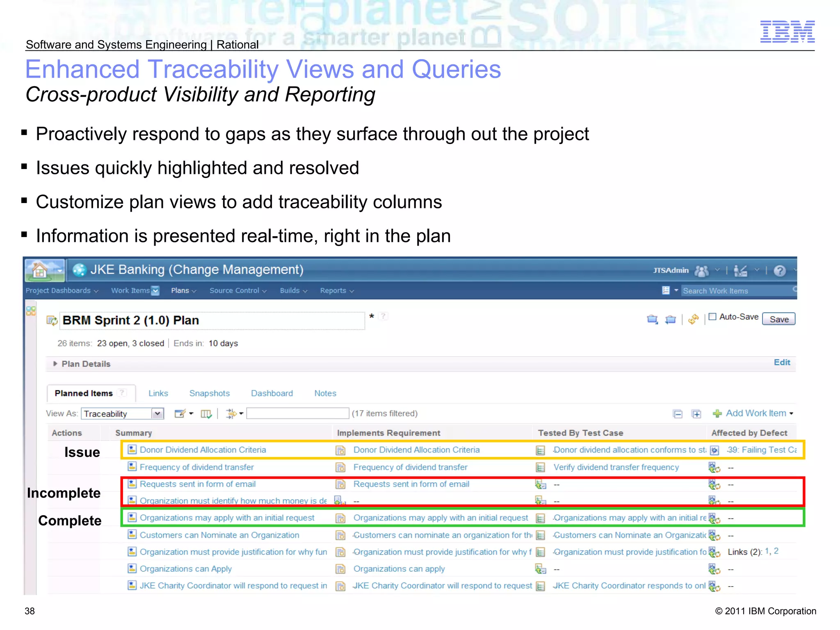840x630 pixels.
Task: Open Frequency of dividend transfer requirement link
Action: (x=411, y=467)
